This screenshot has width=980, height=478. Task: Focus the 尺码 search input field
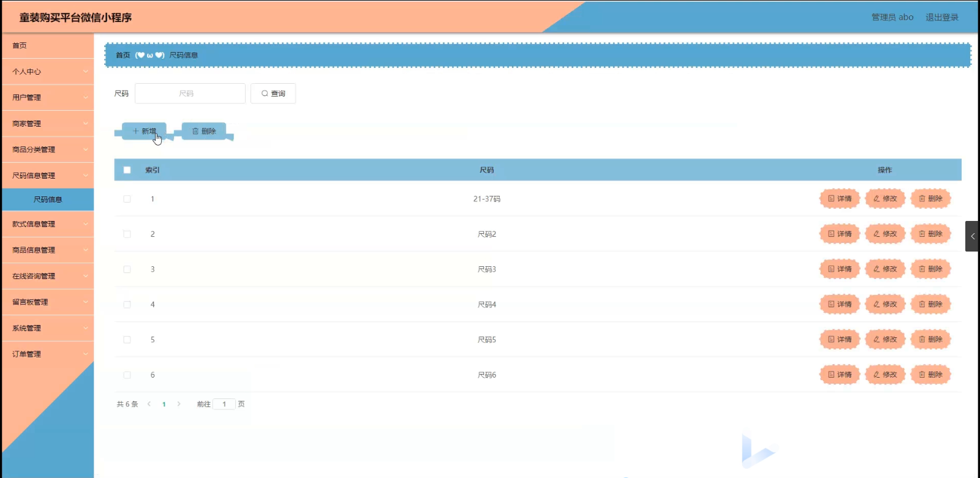pos(190,94)
